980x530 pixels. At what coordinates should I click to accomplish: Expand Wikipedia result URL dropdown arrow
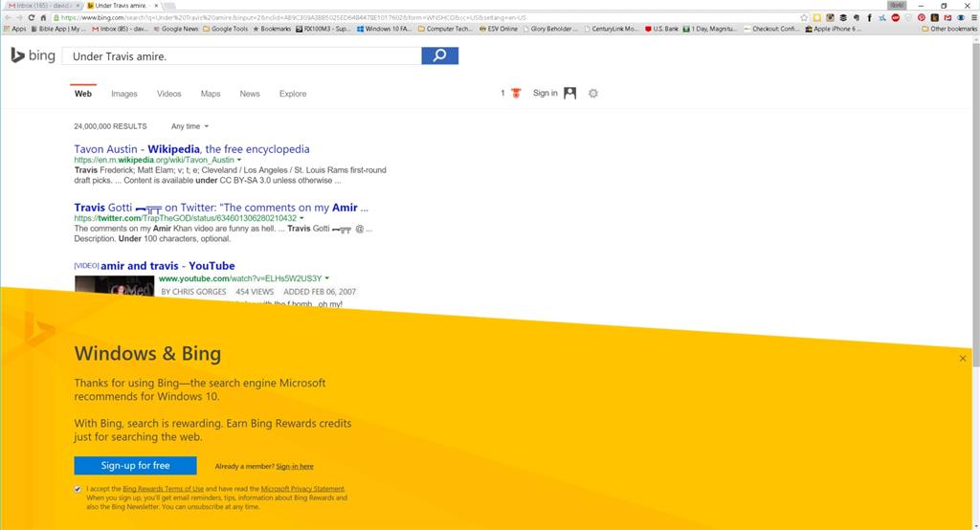238,160
